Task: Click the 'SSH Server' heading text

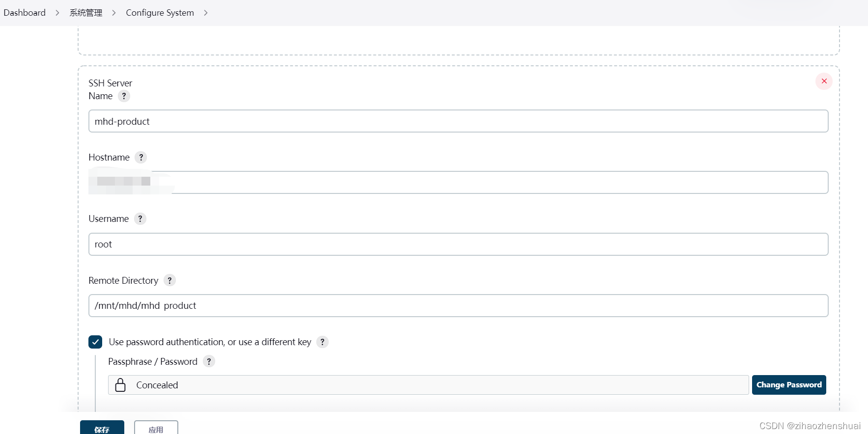Action: pos(110,83)
